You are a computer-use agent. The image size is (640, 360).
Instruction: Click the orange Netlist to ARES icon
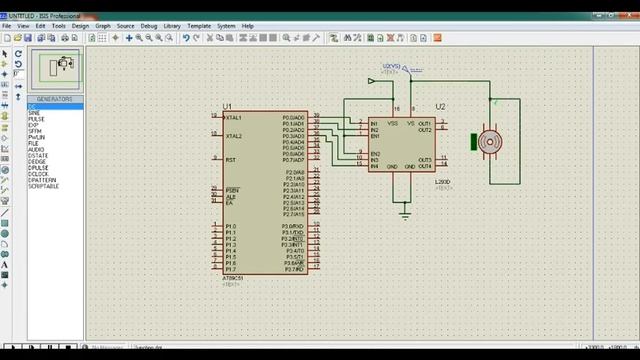click(x=438, y=38)
